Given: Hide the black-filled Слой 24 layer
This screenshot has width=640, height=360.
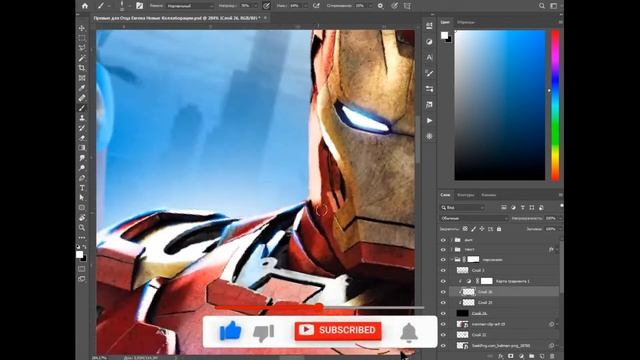Looking at the screenshot, I should click(x=443, y=313).
